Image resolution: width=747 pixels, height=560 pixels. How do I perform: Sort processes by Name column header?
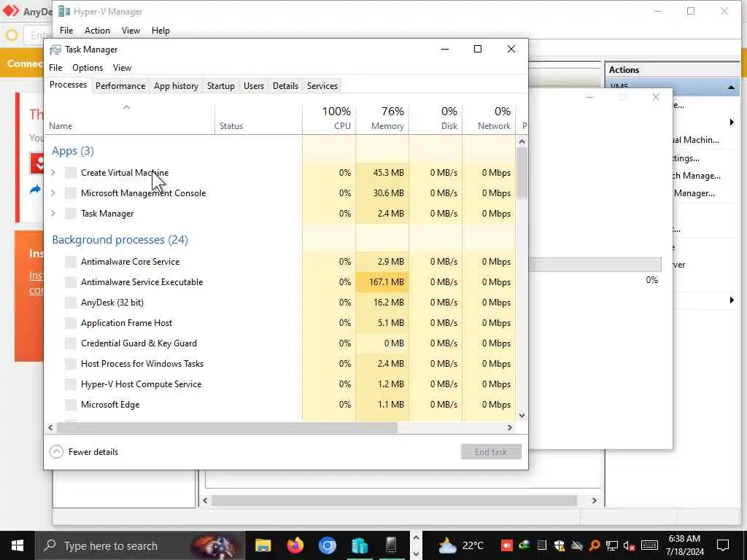click(x=129, y=119)
